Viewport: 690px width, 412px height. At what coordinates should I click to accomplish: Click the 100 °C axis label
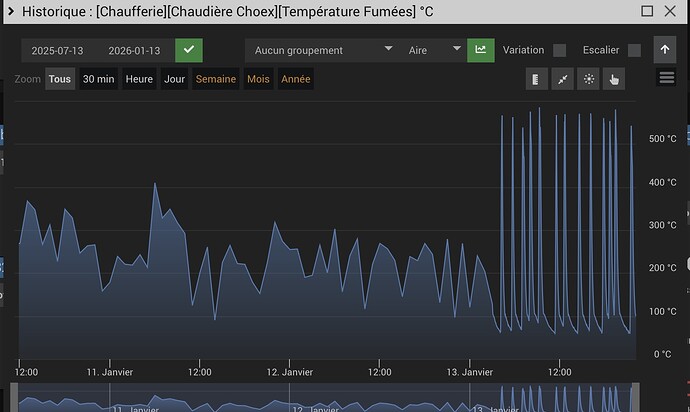point(662,311)
